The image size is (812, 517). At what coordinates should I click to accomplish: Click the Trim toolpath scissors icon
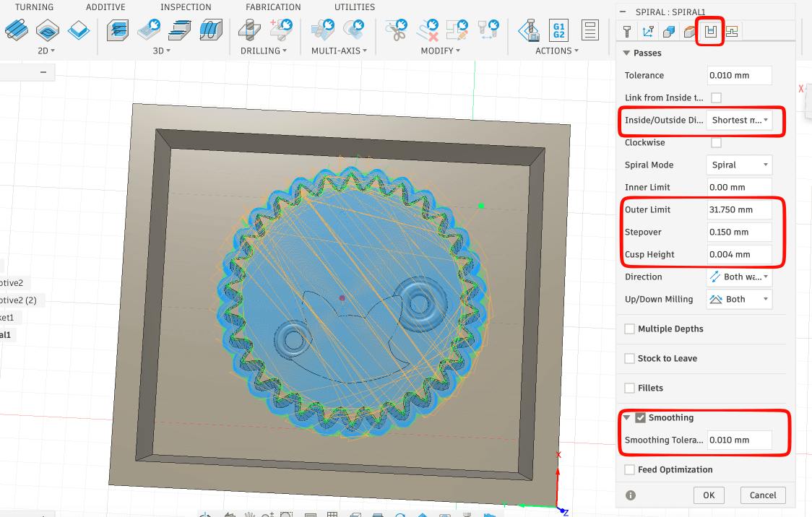396,30
